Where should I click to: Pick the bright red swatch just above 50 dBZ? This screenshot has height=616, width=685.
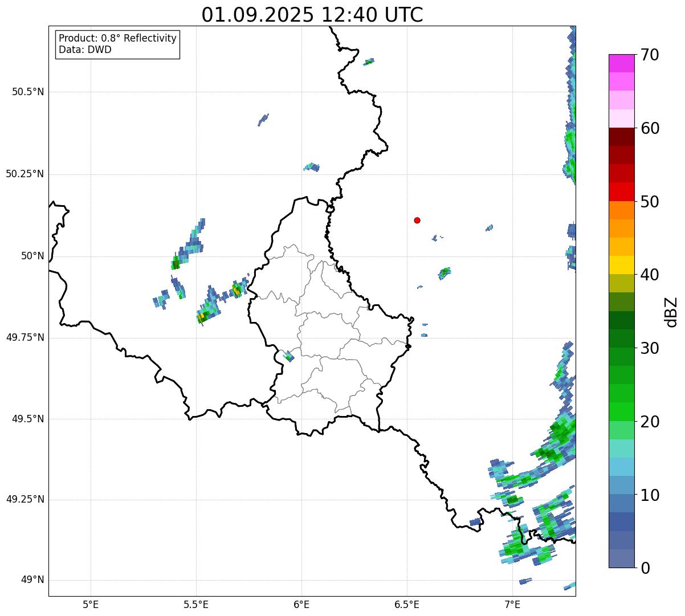point(625,191)
